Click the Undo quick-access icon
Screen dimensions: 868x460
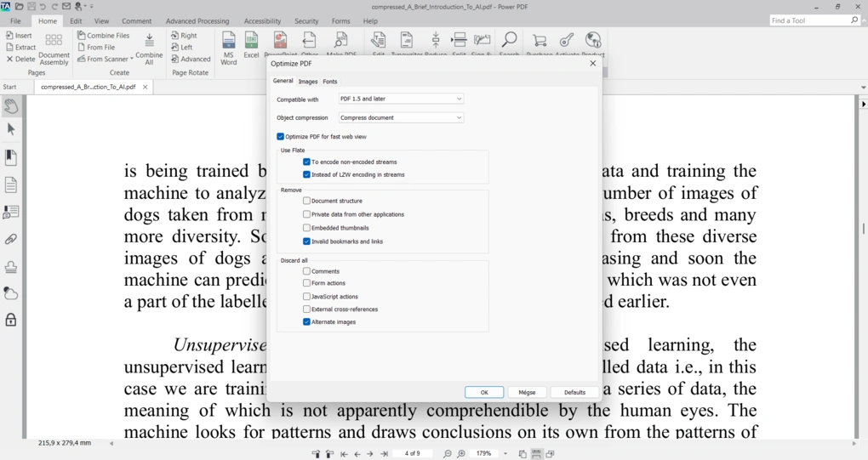(x=43, y=6)
